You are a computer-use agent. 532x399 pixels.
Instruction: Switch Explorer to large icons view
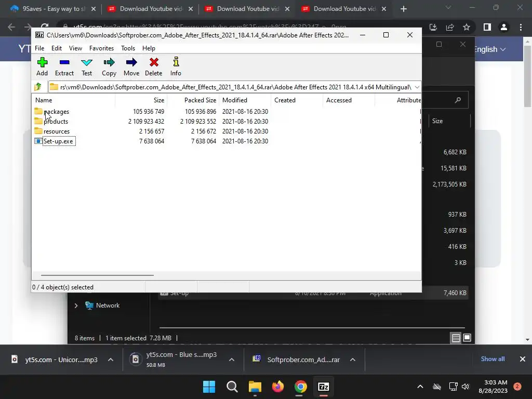click(x=467, y=338)
